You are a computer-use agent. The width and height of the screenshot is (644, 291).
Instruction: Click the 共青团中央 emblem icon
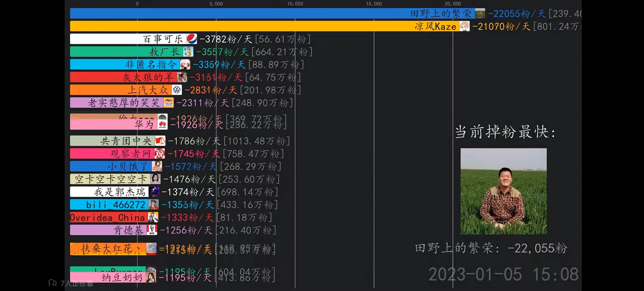pyautogui.click(x=160, y=141)
